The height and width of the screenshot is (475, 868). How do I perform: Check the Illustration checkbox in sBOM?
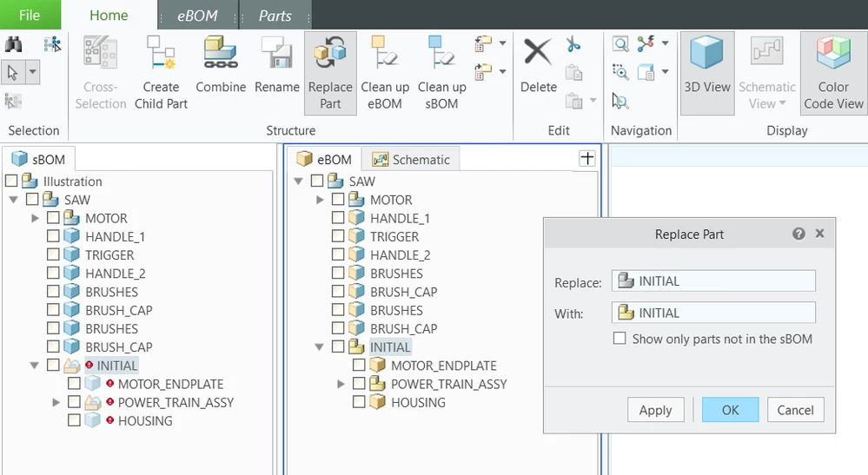click(x=11, y=181)
